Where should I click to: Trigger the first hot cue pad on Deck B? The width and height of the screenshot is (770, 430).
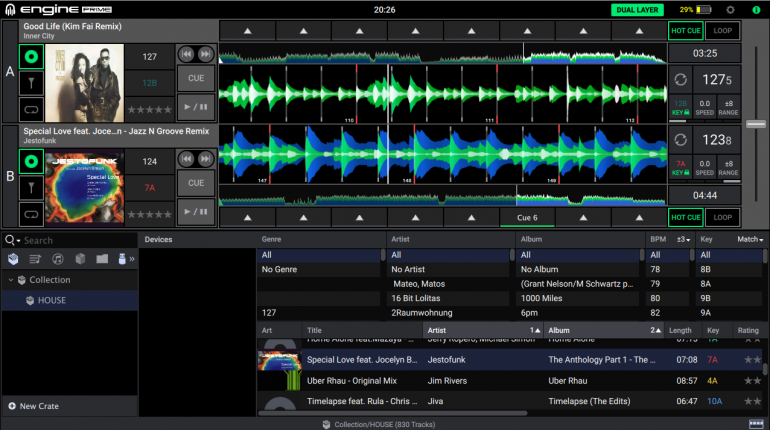(x=248, y=217)
